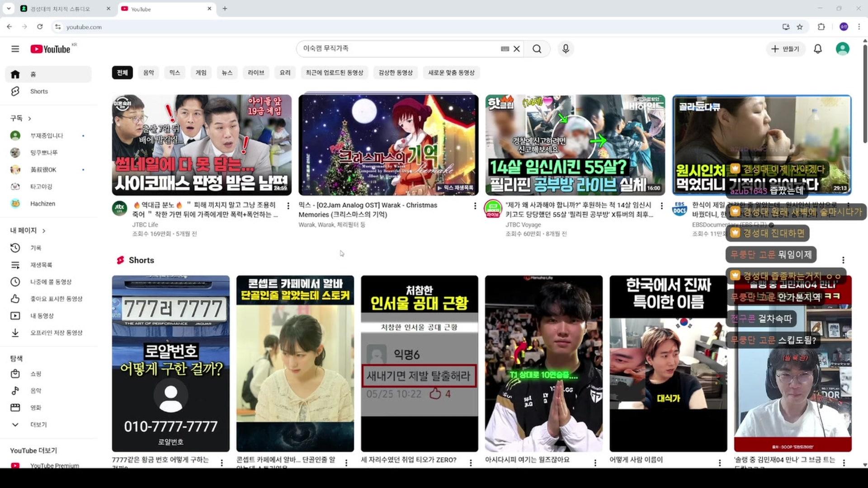Open YouTube Premium from the sidebar
This screenshot has width=868, height=488.
[54, 465]
